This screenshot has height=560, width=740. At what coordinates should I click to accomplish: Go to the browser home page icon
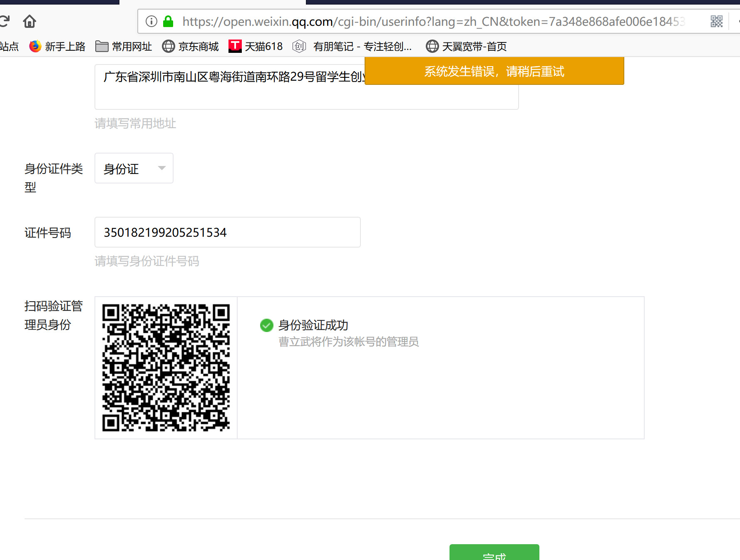pos(30,21)
